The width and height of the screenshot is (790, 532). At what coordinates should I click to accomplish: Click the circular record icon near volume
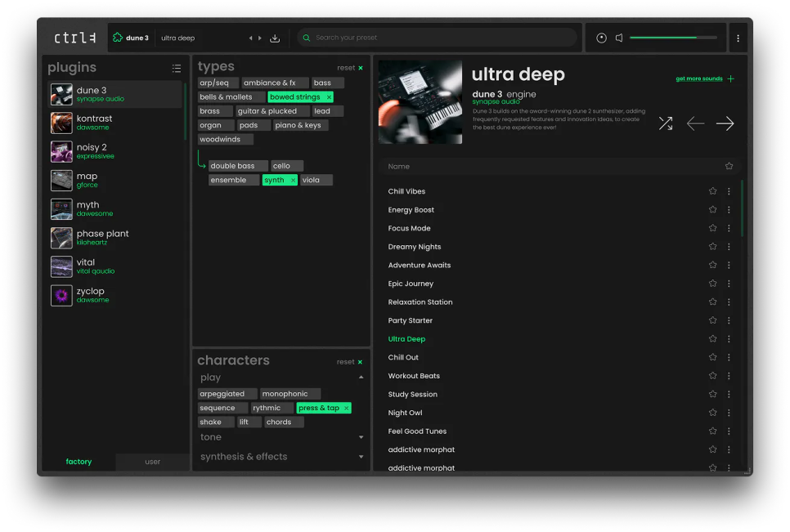pyautogui.click(x=601, y=38)
